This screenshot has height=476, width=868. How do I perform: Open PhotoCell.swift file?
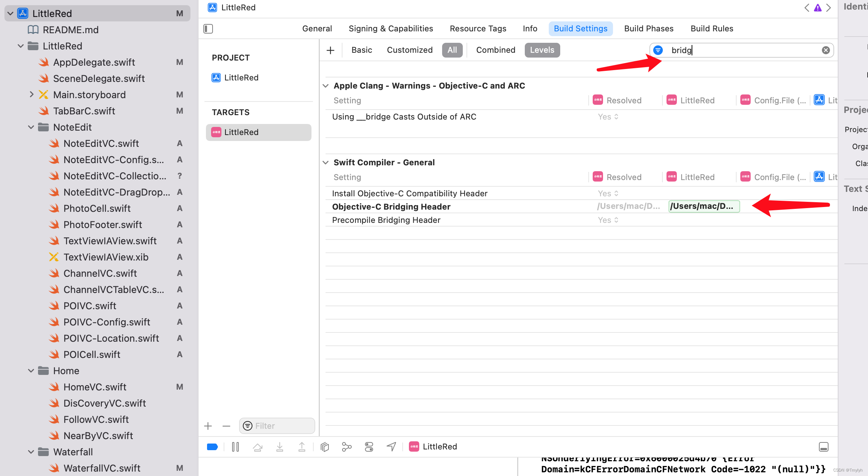(x=97, y=208)
